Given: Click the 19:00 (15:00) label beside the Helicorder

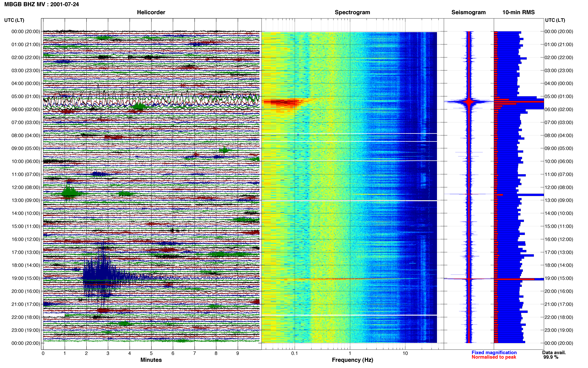Looking at the screenshot, I should click(26, 278).
